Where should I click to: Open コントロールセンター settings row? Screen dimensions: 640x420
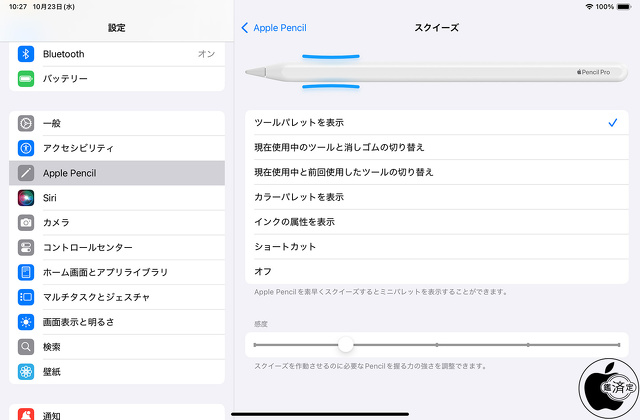[x=117, y=248]
